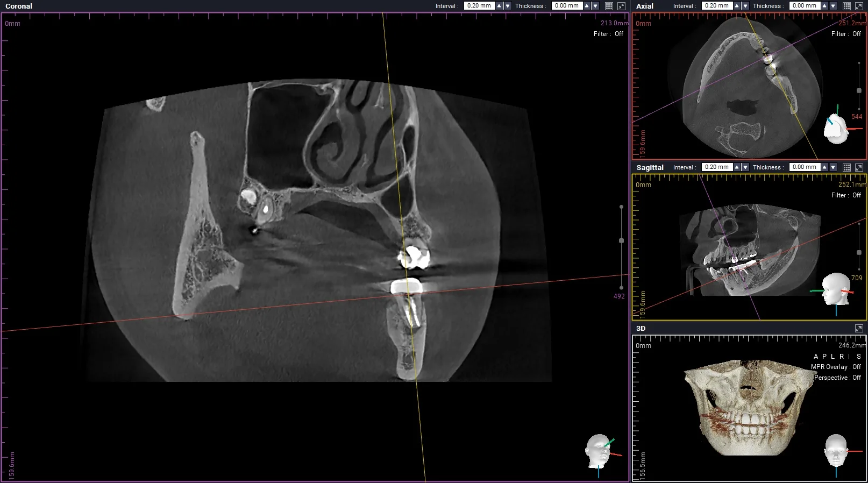Increase the Coronal Interval value

[x=499, y=6]
